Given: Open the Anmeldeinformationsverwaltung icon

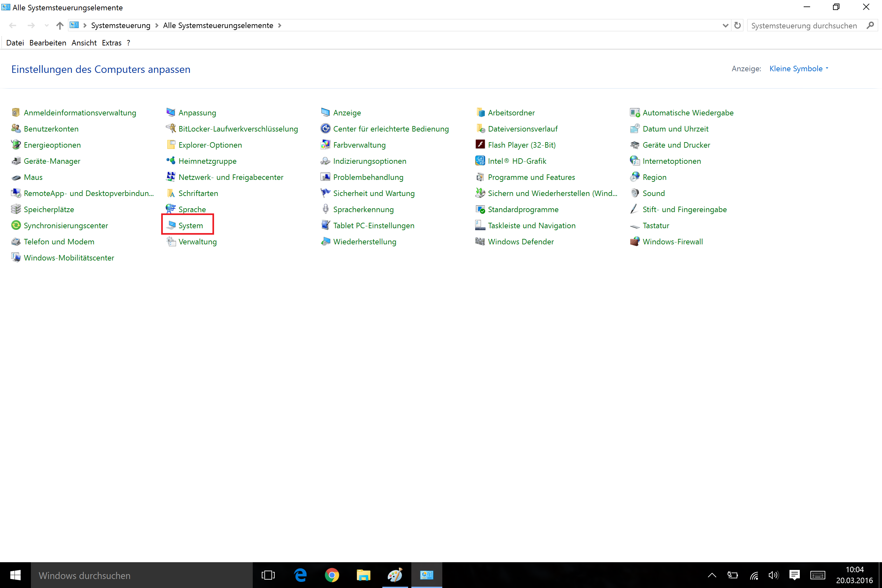Looking at the screenshot, I should 16,113.
